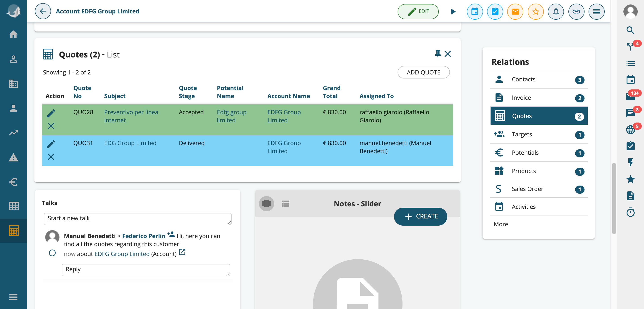The height and width of the screenshot is (309, 644).
Task: Expand the left sidebar hamburger menu
Action: pos(13,297)
